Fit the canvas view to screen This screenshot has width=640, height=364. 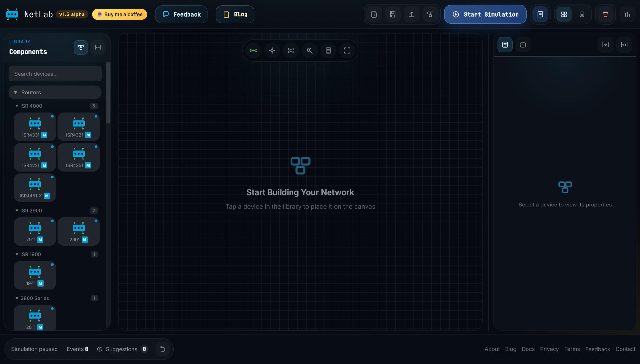click(x=291, y=50)
